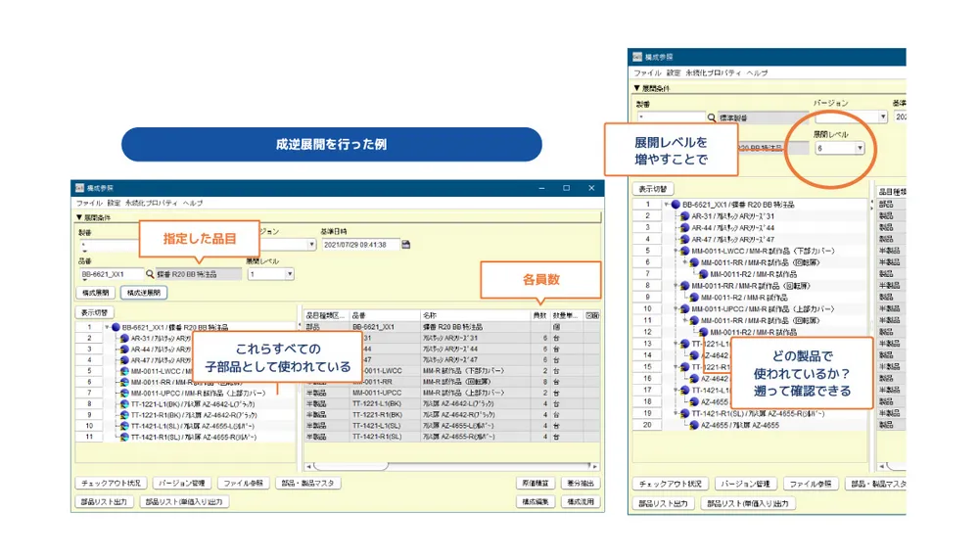Click 原価積算 button
Image resolution: width=979 pixels, height=560 pixels.
[x=536, y=484]
